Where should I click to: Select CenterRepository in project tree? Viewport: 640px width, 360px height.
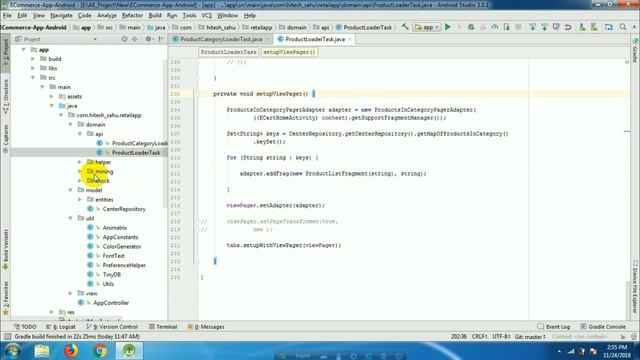click(x=124, y=209)
